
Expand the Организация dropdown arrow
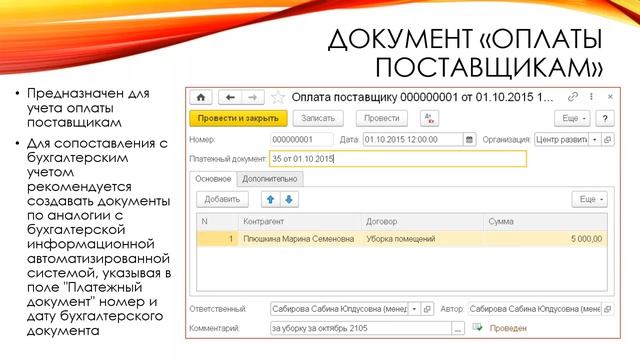[x=595, y=140]
